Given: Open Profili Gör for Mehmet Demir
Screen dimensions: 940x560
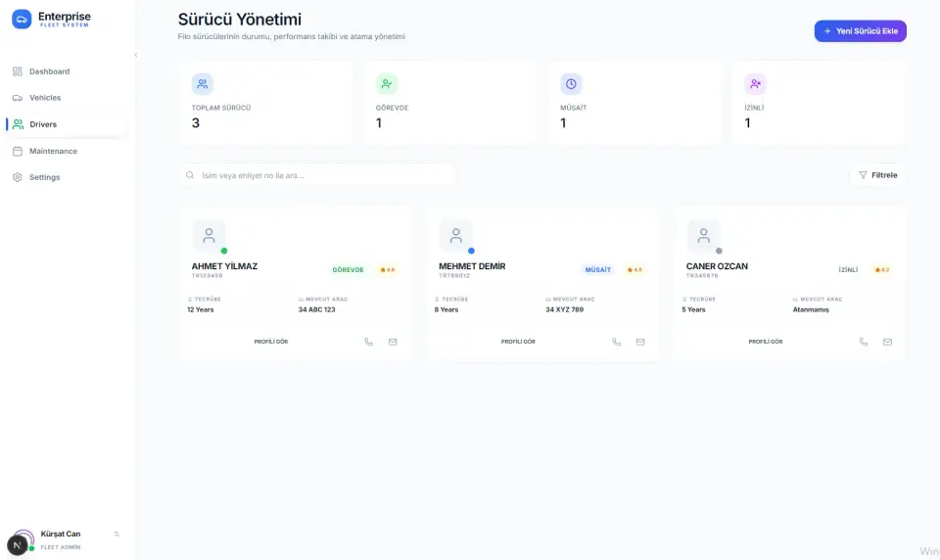Looking at the screenshot, I should [518, 342].
